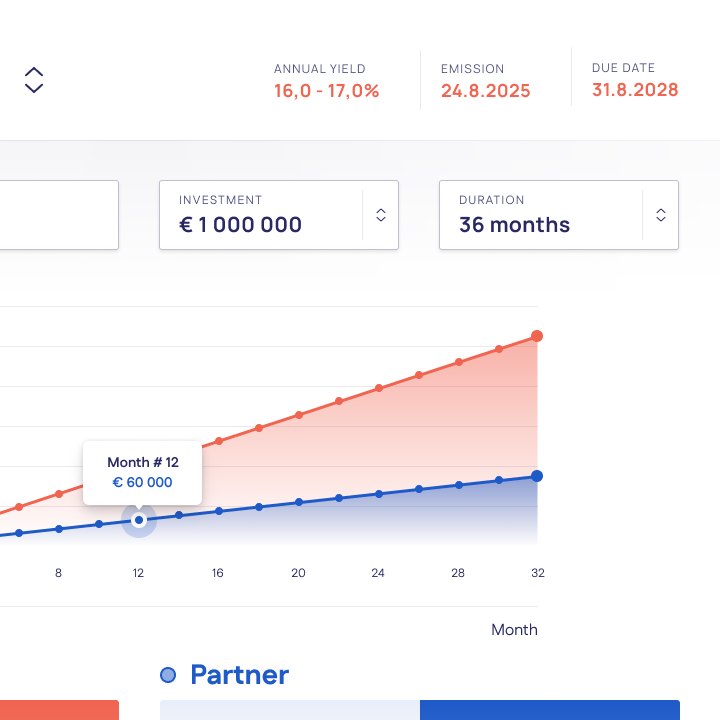Click the Month # 12 tooltip
This screenshot has height=720, width=720.
point(142,472)
